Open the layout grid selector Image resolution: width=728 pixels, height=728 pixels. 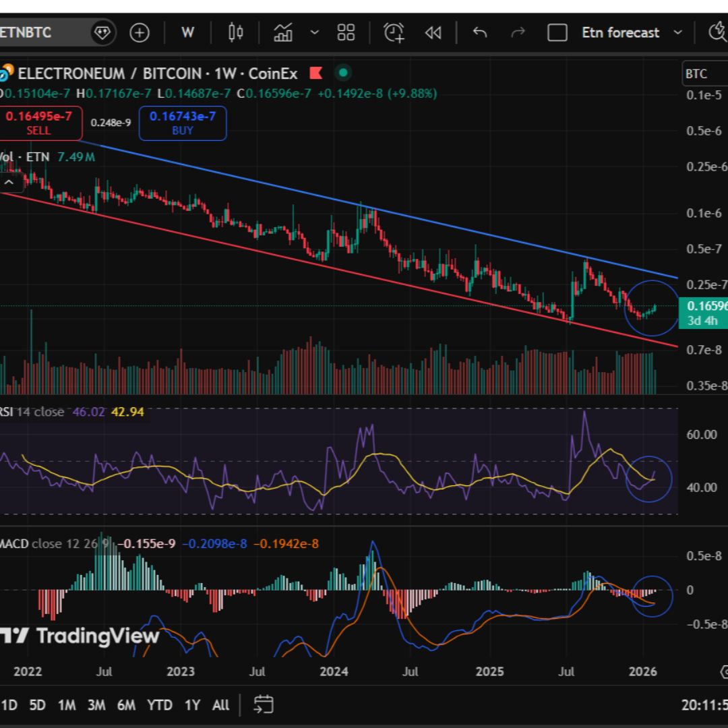pos(346,32)
